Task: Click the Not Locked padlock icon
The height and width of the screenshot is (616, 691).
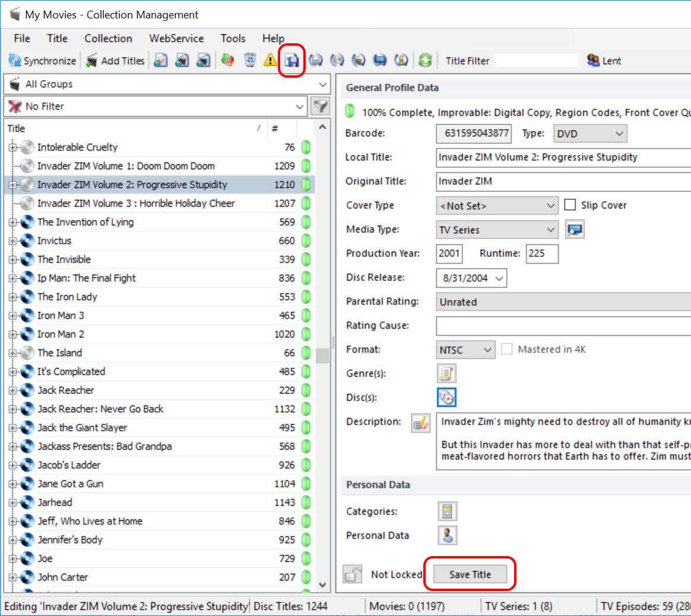Action: click(x=353, y=574)
